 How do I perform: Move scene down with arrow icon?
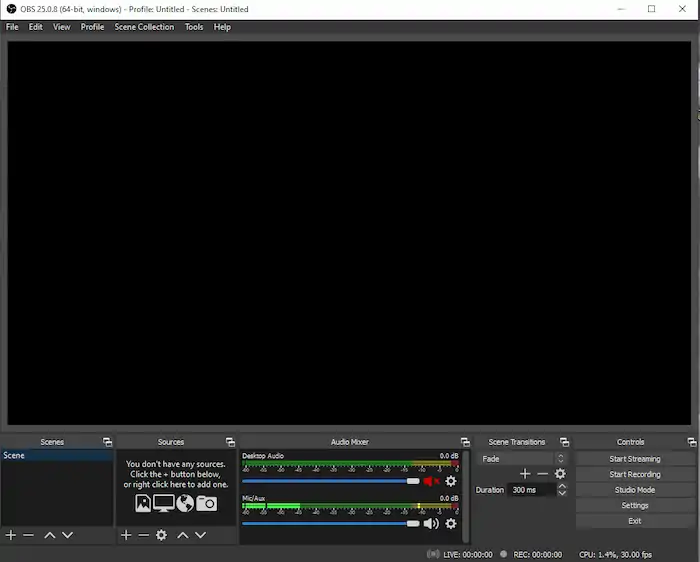[x=67, y=535]
